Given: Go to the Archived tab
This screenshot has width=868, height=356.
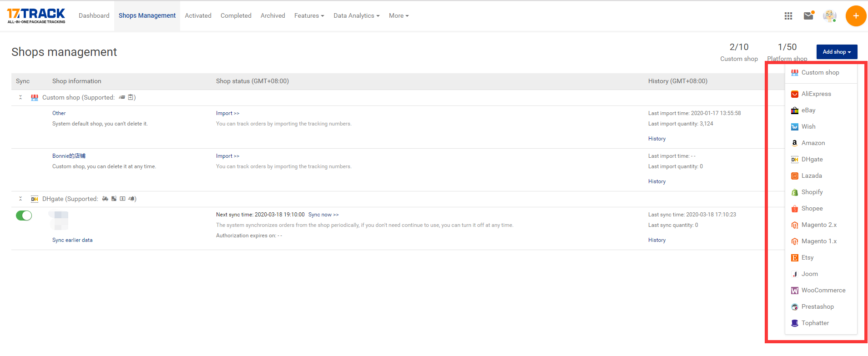Looking at the screenshot, I should tap(273, 15).
